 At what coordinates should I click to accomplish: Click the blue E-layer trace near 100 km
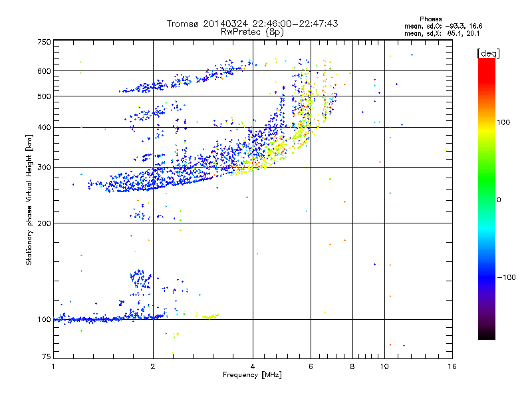[x=108, y=319]
